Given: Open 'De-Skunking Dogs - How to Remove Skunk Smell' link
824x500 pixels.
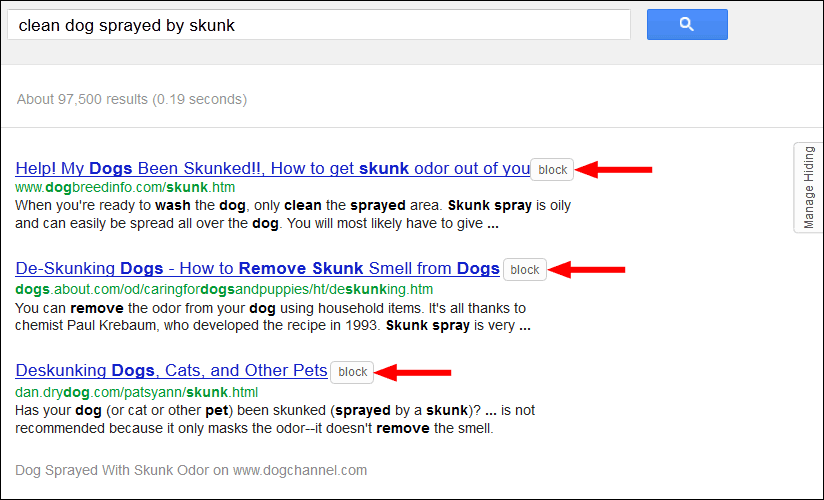Looking at the screenshot, I should (x=257, y=268).
